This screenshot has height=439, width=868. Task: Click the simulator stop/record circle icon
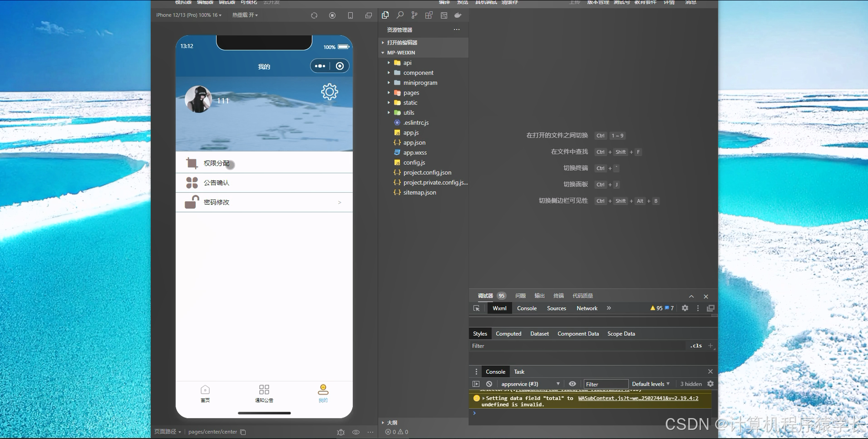tap(332, 15)
